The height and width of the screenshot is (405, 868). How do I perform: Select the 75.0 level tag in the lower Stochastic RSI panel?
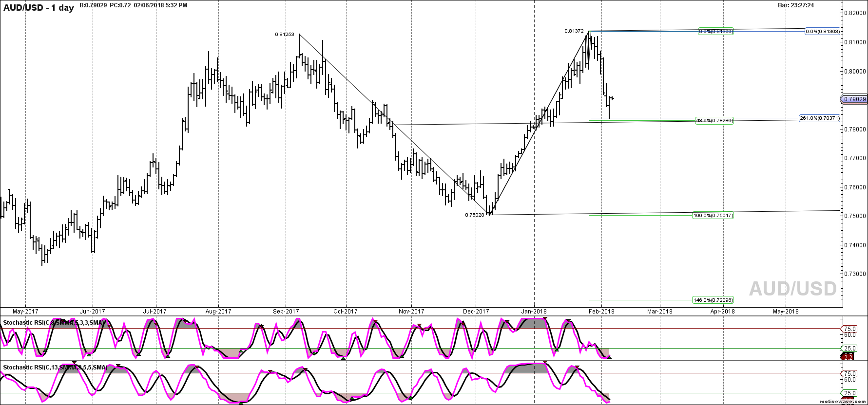pyautogui.click(x=849, y=373)
